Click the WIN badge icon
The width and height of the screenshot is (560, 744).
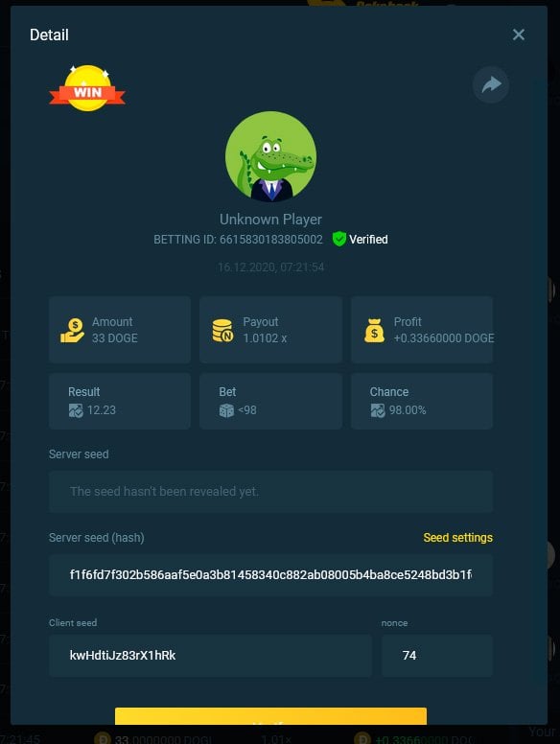pyautogui.click(x=87, y=88)
